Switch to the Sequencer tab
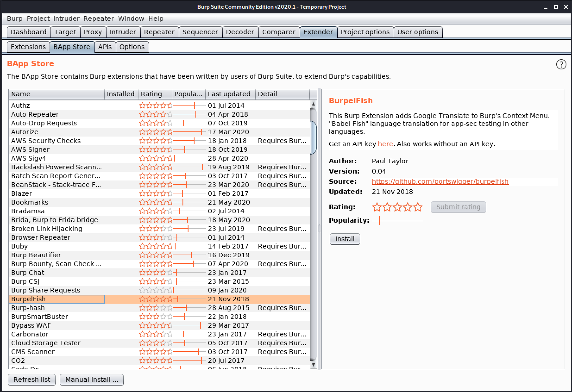572x392 pixels. click(200, 32)
